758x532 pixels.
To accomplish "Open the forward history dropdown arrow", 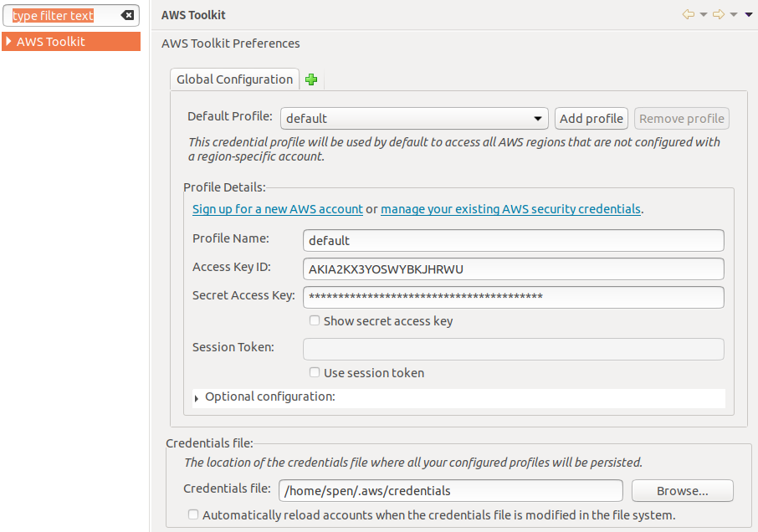I will coord(733,14).
